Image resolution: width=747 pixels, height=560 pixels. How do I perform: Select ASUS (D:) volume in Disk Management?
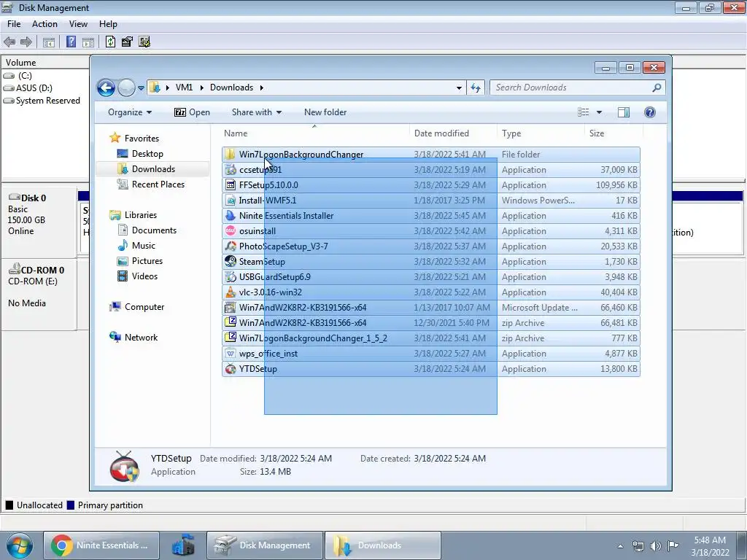[x=28, y=88]
